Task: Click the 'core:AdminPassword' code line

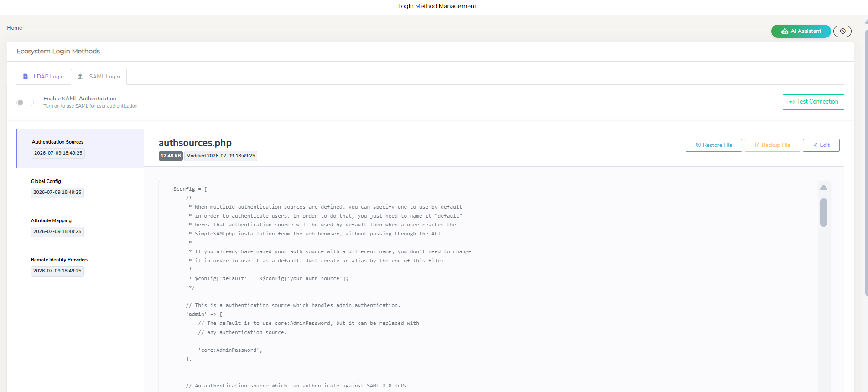Action: [230, 350]
